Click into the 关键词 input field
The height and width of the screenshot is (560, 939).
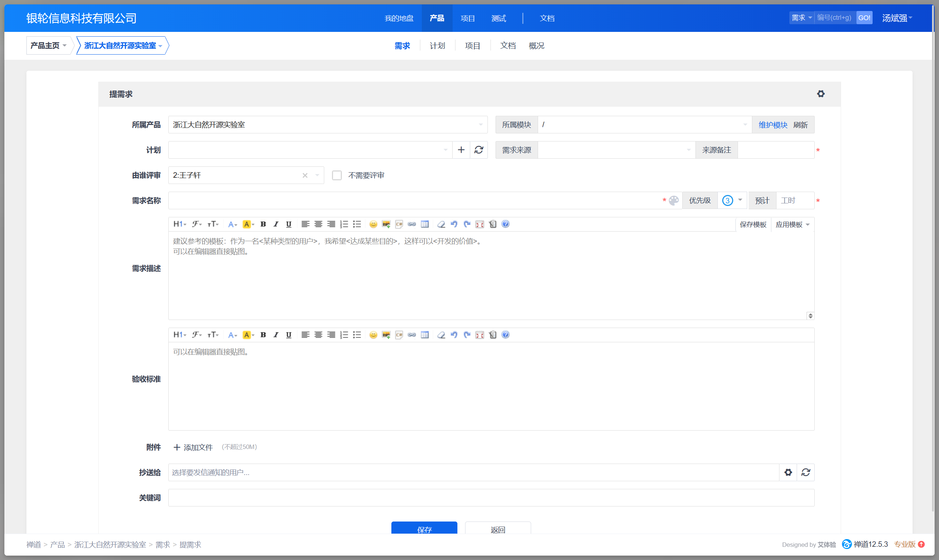(x=491, y=498)
